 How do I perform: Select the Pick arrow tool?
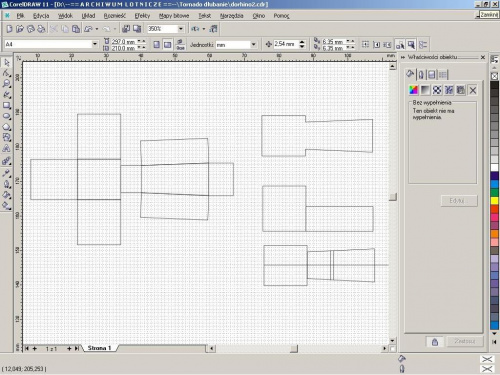point(7,63)
